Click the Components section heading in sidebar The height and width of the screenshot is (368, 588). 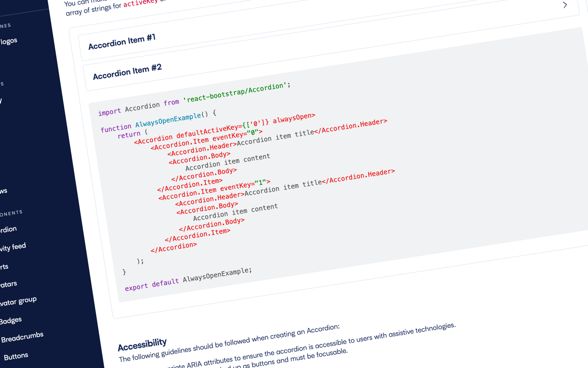point(11,213)
